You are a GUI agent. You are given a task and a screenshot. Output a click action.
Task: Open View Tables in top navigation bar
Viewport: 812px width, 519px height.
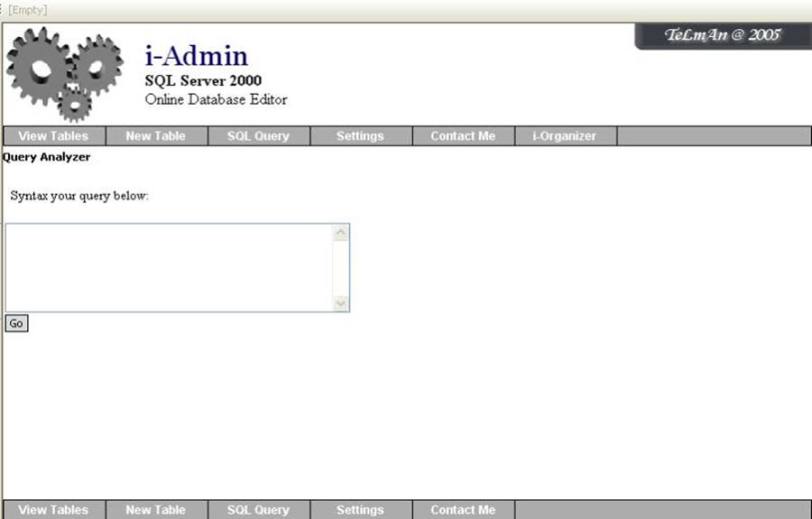click(54, 136)
